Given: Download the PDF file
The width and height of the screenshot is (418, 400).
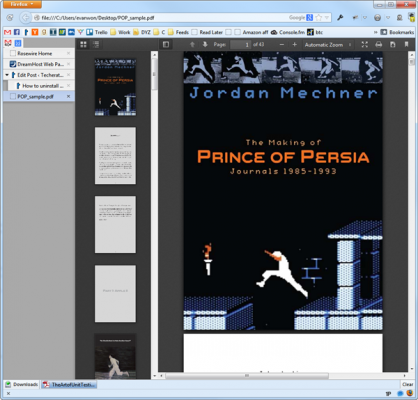Looking at the screenshot, I should (393, 44).
